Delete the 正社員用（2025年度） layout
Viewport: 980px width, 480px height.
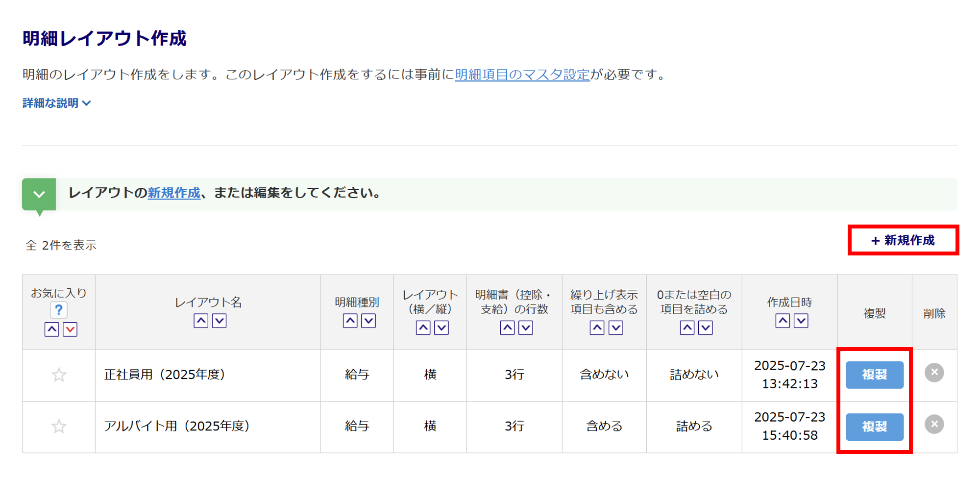(x=934, y=373)
